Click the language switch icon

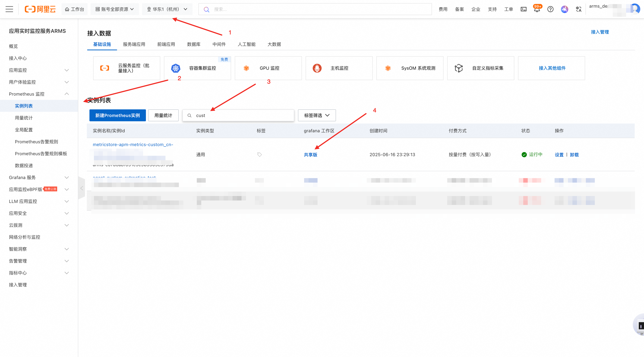click(x=578, y=9)
